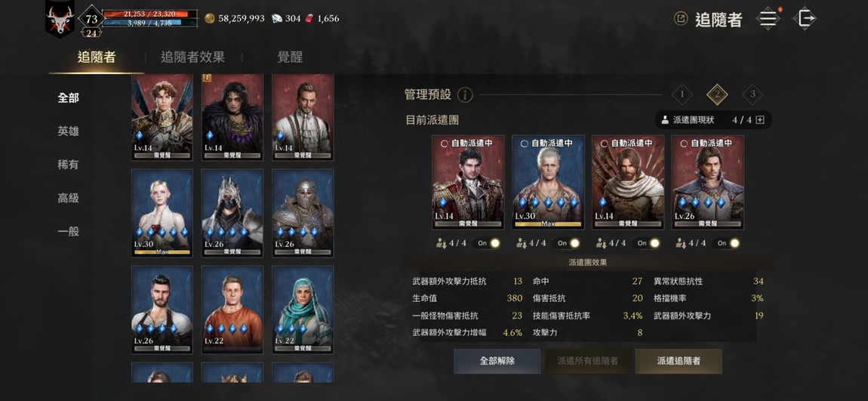Click the exit door icon
This screenshot has height=401, width=868.
point(805,18)
